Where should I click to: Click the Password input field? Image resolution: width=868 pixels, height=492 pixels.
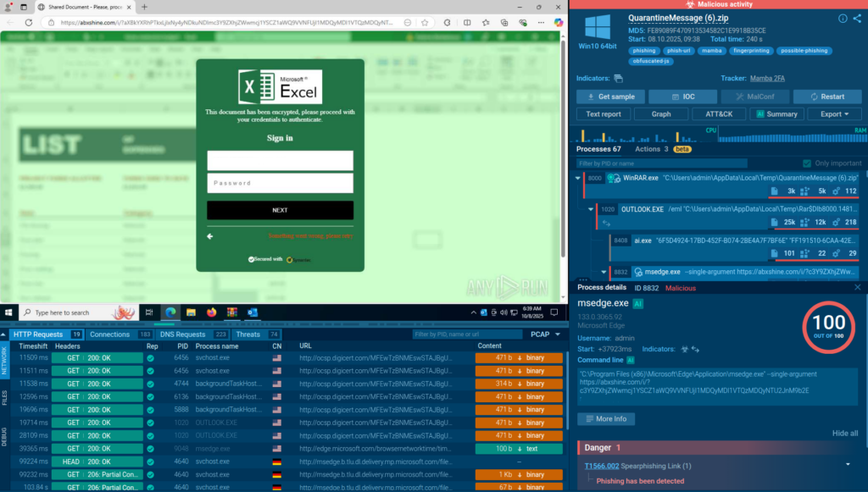click(280, 183)
